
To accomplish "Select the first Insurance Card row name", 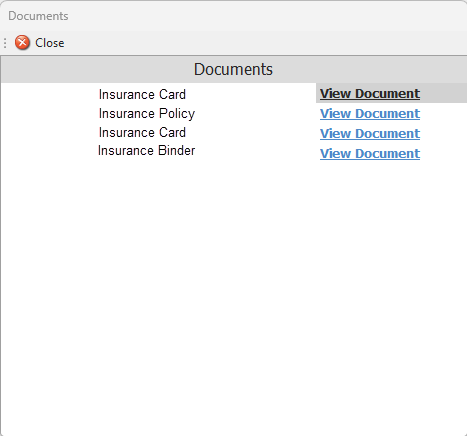I will 142,94.
